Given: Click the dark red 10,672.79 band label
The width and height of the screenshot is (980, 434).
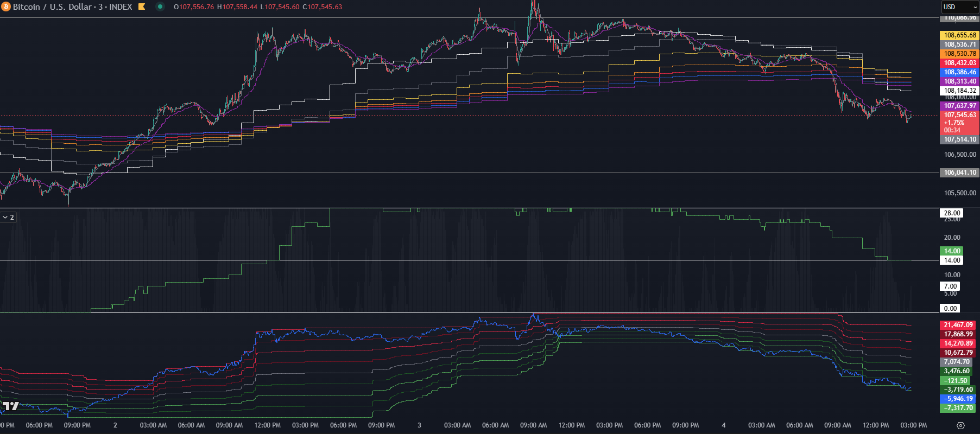Looking at the screenshot, I should tap(958, 353).
